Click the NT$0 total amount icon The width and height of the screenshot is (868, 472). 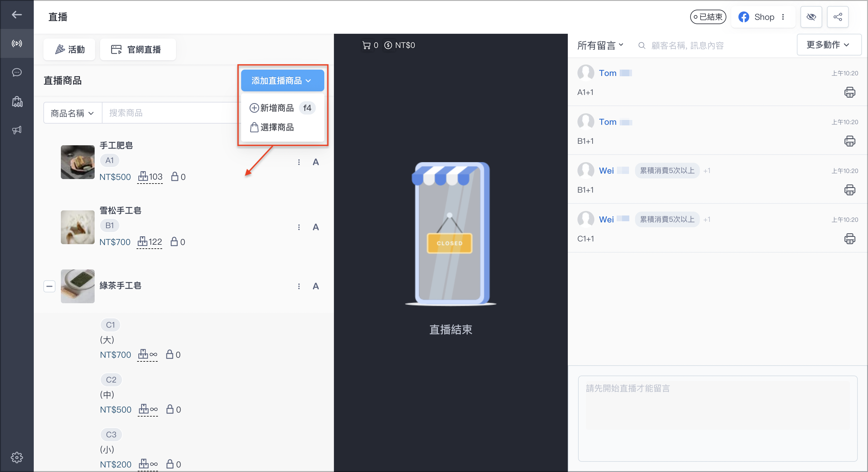[x=388, y=45]
